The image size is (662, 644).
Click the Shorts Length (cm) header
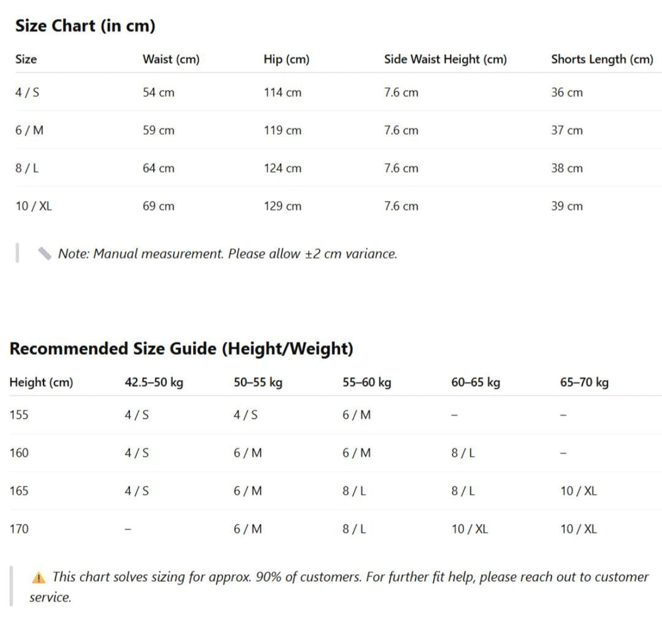602,59
